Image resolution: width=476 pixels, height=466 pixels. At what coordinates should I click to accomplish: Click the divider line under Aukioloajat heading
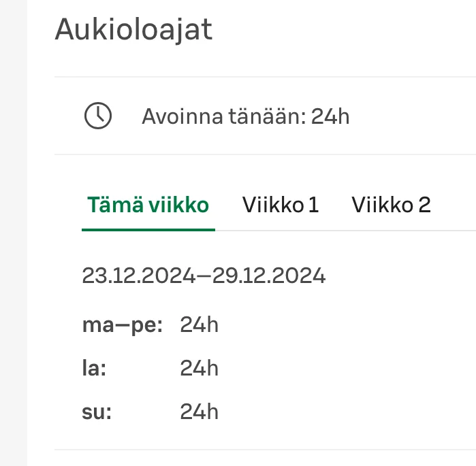point(265,77)
